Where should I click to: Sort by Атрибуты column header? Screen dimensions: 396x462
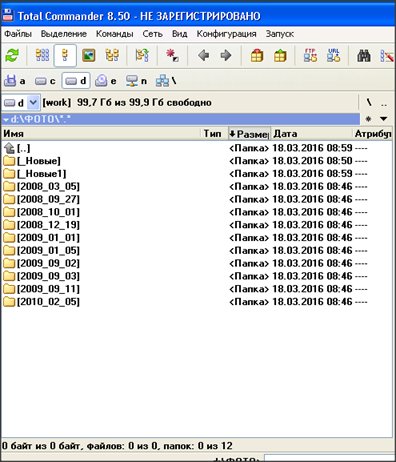(372, 134)
